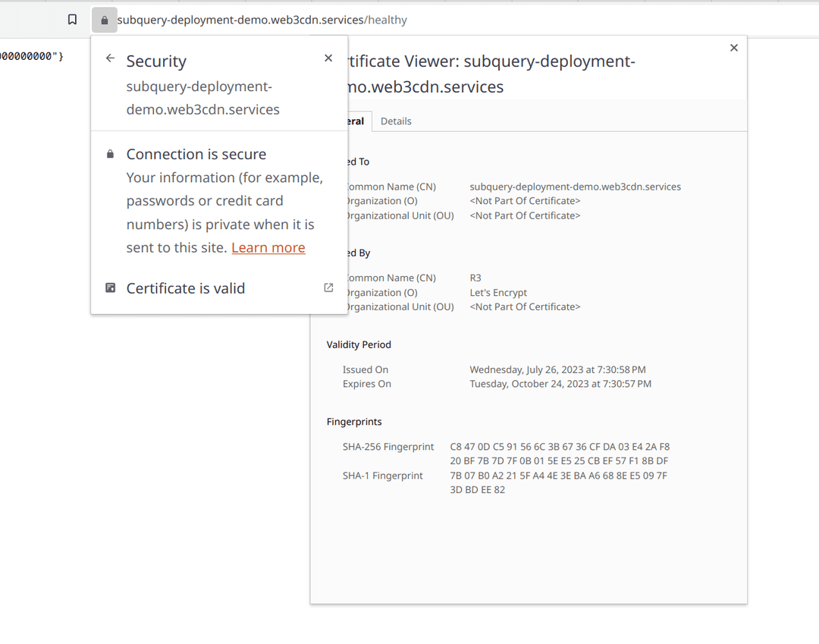819x644 pixels.
Task: Select the Issued To Common Name value
Action: tap(575, 186)
